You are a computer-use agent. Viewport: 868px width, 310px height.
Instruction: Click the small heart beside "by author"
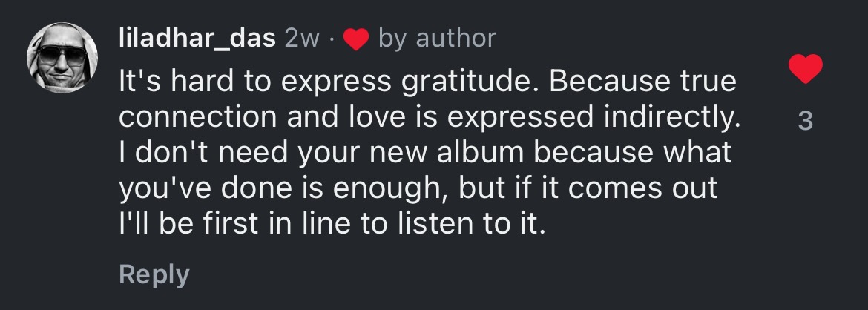(x=357, y=40)
